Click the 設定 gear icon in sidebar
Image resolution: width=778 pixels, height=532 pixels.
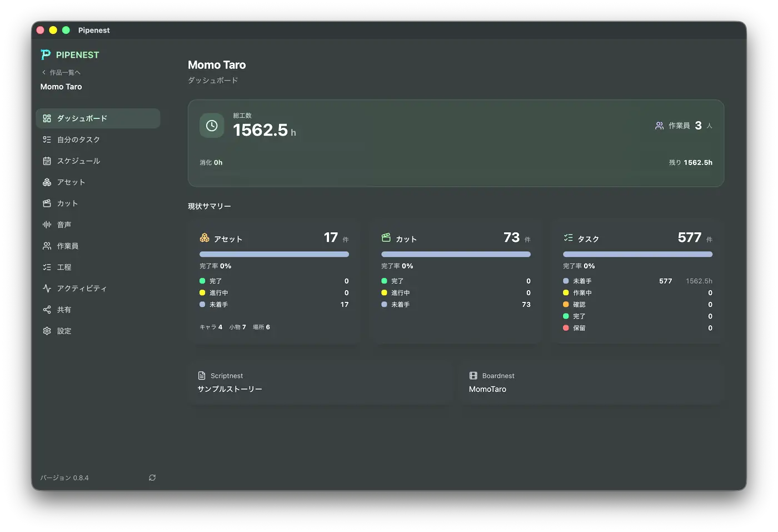(47, 331)
